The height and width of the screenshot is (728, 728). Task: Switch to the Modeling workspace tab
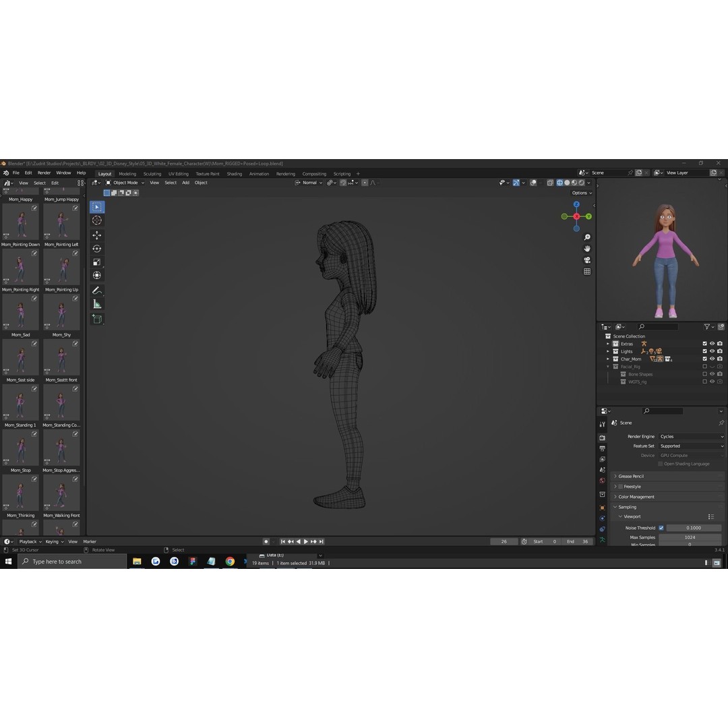[127, 174]
